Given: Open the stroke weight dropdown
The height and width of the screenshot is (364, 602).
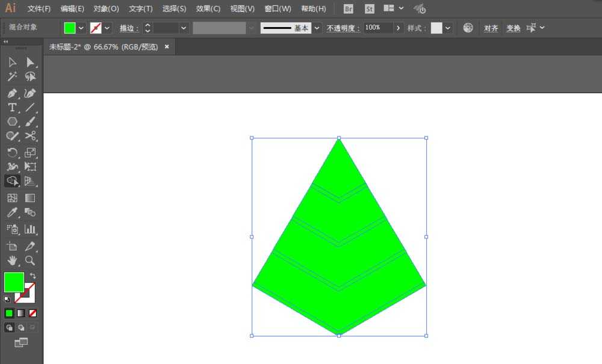Looking at the screenshot, I should 184,28.
